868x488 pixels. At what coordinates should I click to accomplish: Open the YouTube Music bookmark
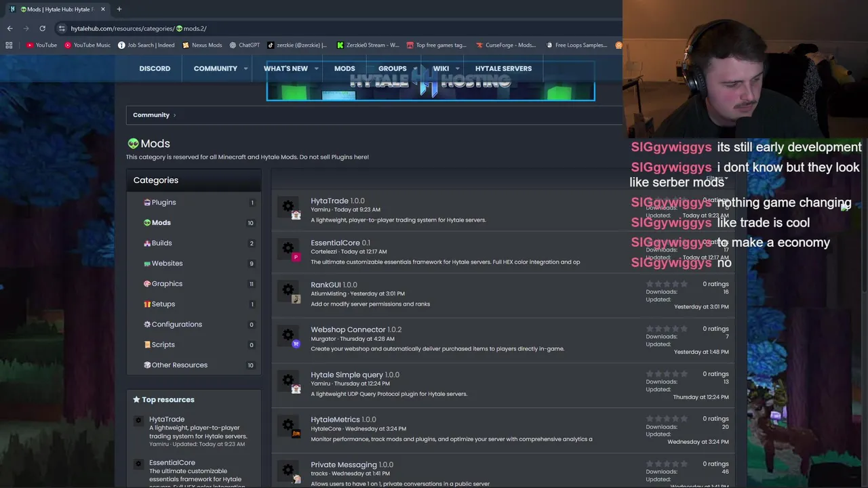tap(87, 45)
